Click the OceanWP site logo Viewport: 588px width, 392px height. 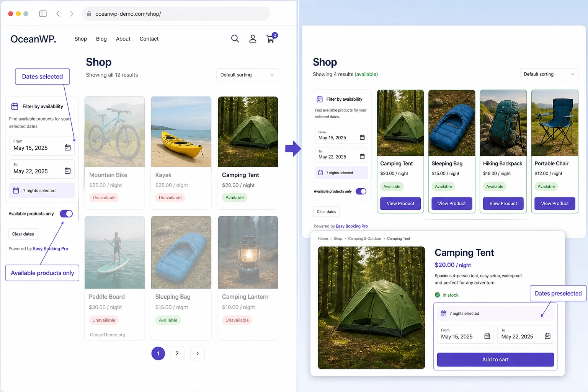click(x=33, y=39)
